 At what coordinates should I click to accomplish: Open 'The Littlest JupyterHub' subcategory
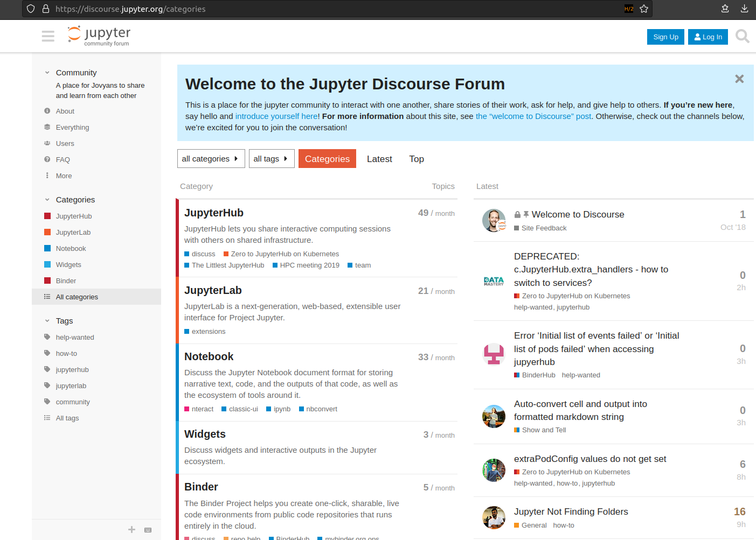[x=224, y=265]
